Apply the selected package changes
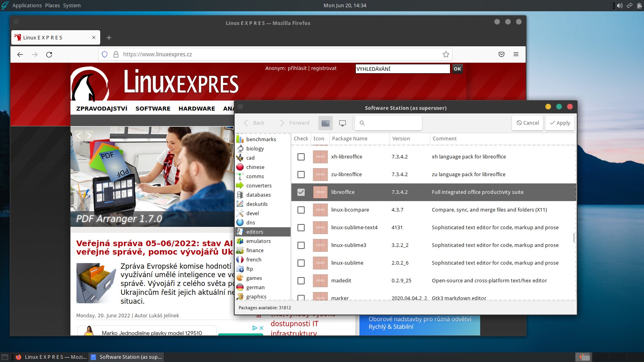Screen dimensions: 644x362 point(560,123)
